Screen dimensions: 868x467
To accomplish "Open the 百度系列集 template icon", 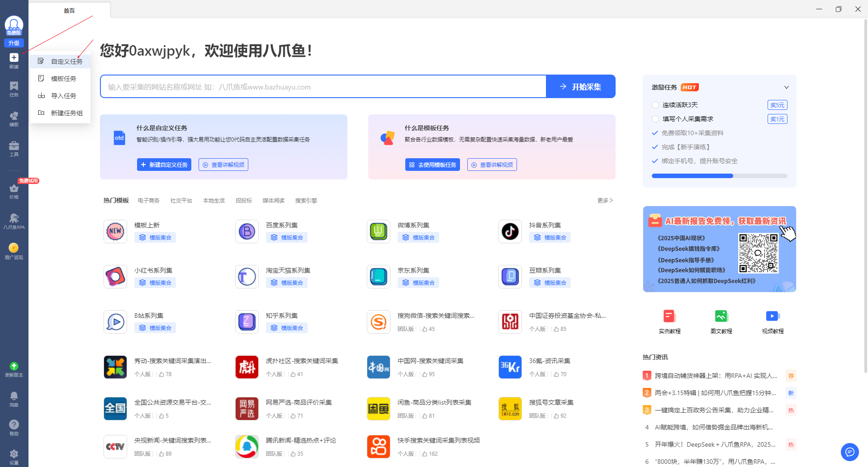I will pyautogui.click(x=247, y=231).
